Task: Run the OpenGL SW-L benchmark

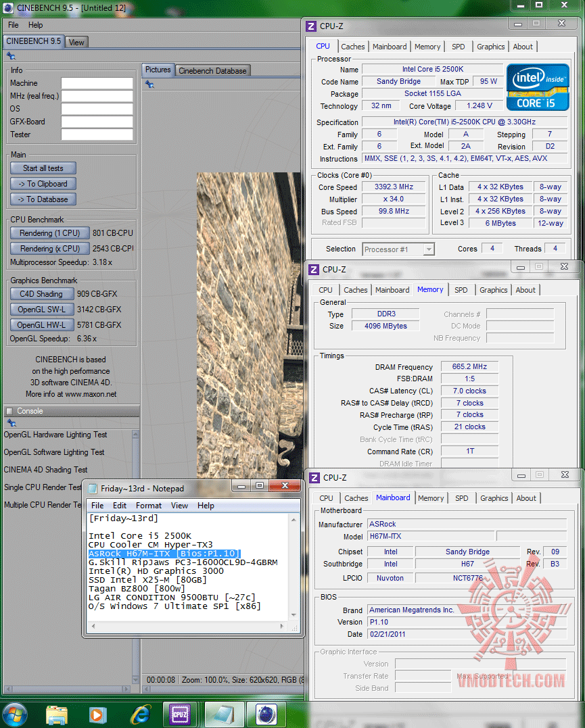Action: 42,309
